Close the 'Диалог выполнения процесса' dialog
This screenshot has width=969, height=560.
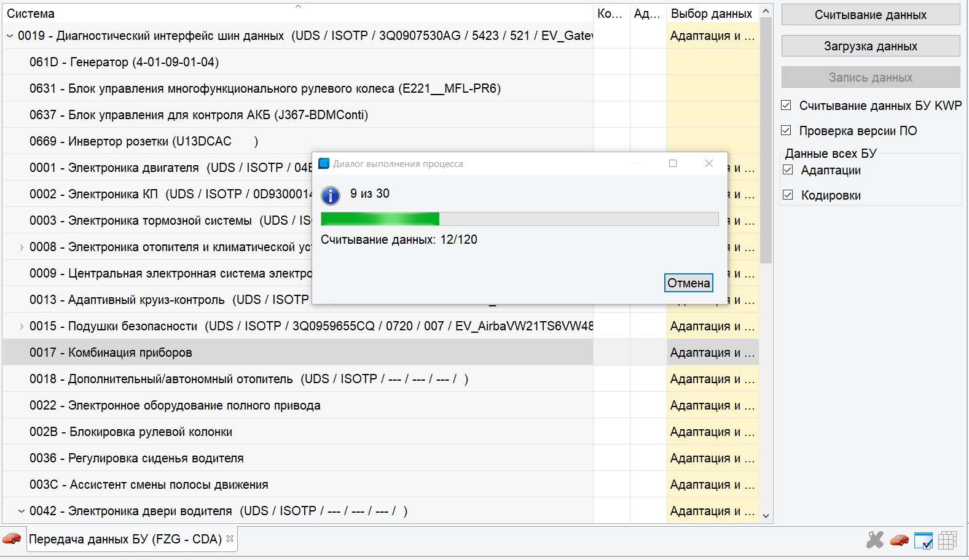coord(709,163)
